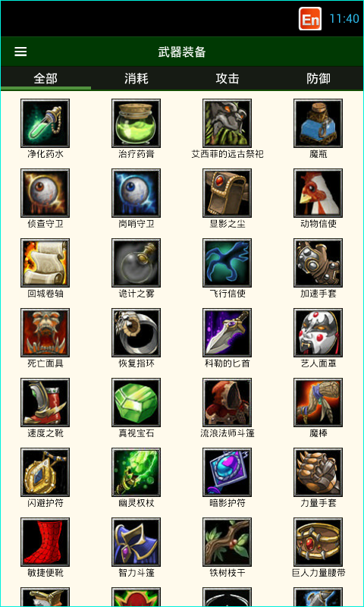The width and height of the screenshot is (364, 607).
Task: Tap the 魔瓶 bottle icon
Action: [318, 123]
